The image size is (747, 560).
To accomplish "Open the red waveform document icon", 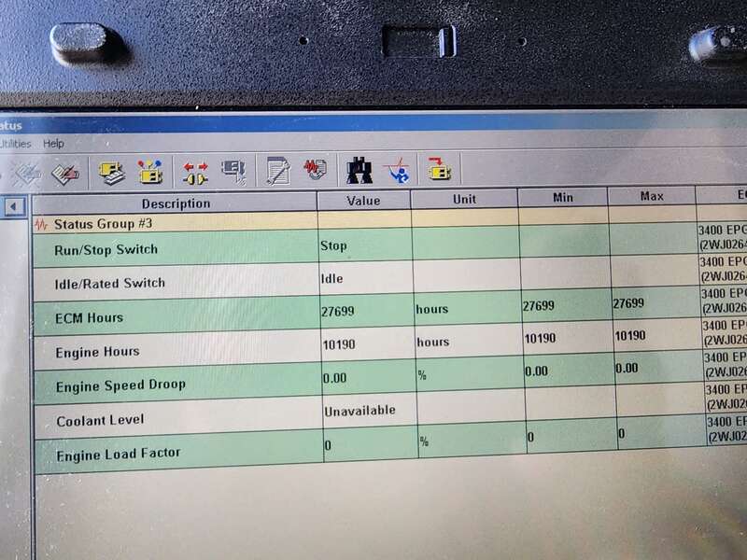I will point(315,171).
